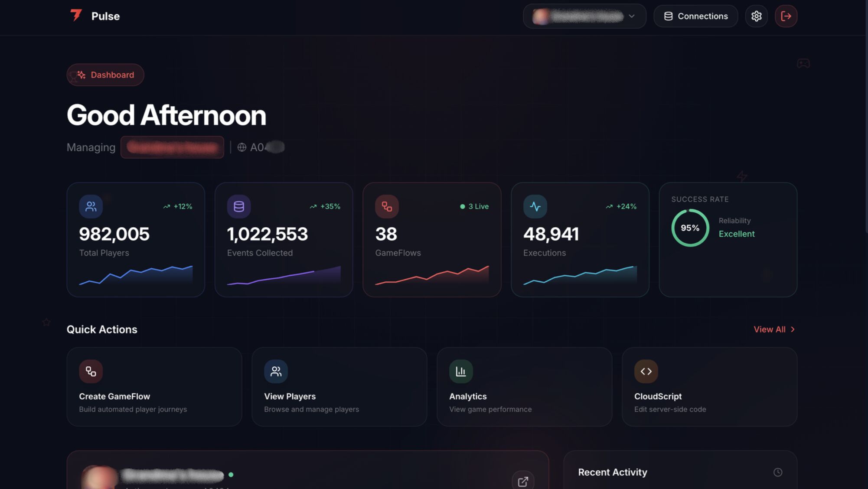Click the CloudScript code brackets icon
Screen dimensions: 868x489
646,371
